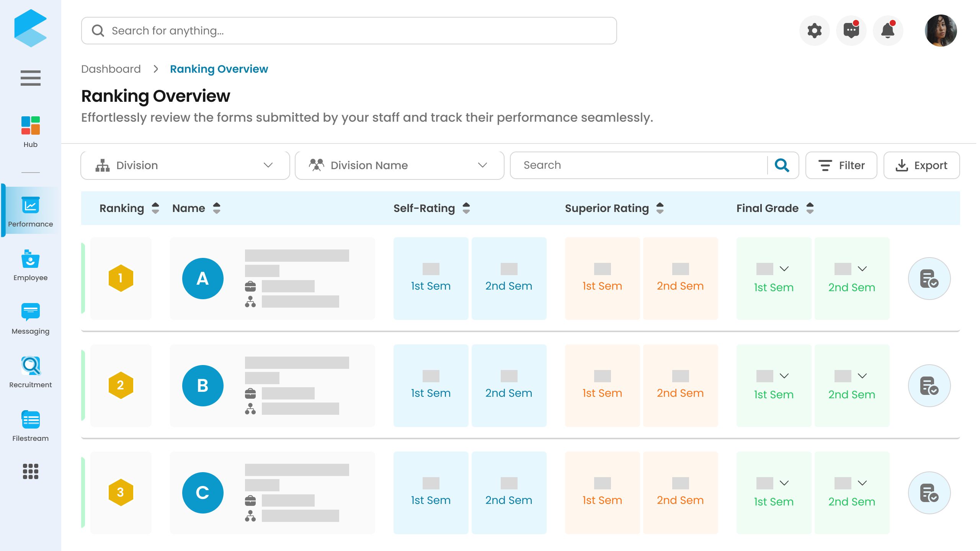View evaluation form for employee A
The height and width of the screenshot is (551, 980).
point(929,279)
